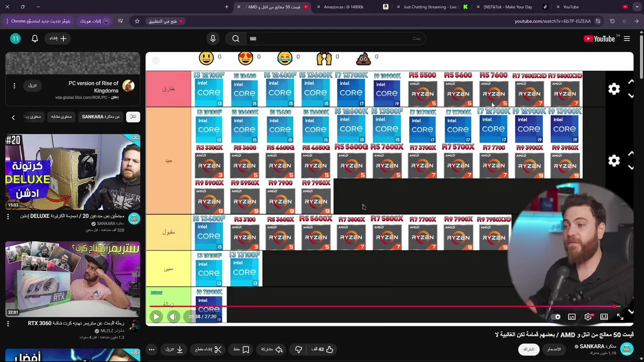Reload the page in Chrome
This screenshot has height=362, width=644.
[x=612, y=21]
